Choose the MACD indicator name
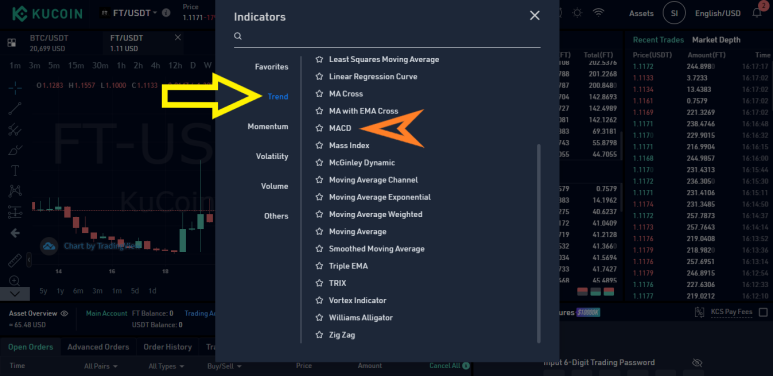This screenshot has width=773, height=376. coord(340,128)
